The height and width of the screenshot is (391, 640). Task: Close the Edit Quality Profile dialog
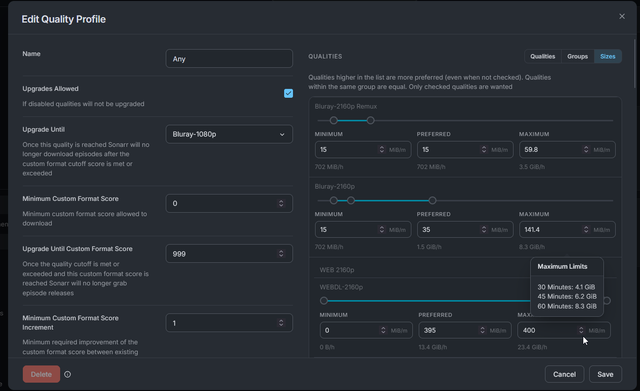622,16
